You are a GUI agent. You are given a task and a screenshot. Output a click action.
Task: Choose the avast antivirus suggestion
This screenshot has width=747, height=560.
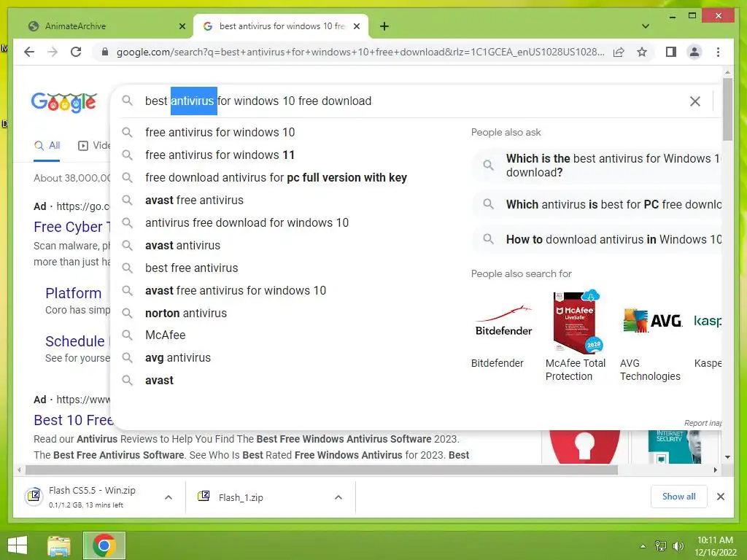point(183,245)
